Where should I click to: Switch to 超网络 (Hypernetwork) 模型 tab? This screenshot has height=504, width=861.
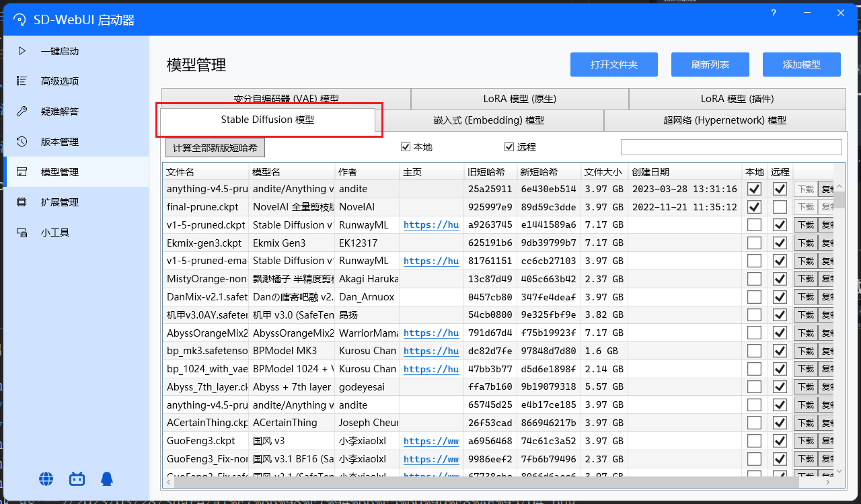(725, 121)
